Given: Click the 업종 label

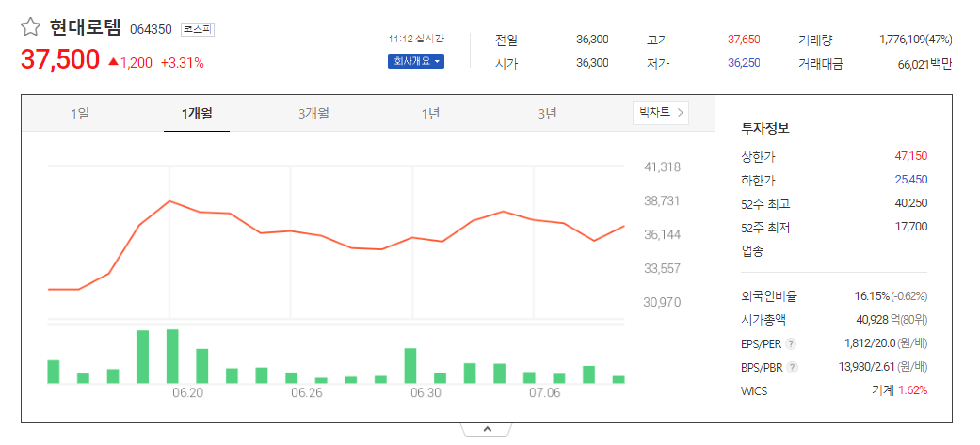Looking at the screenshot, I should click(752, 251).
